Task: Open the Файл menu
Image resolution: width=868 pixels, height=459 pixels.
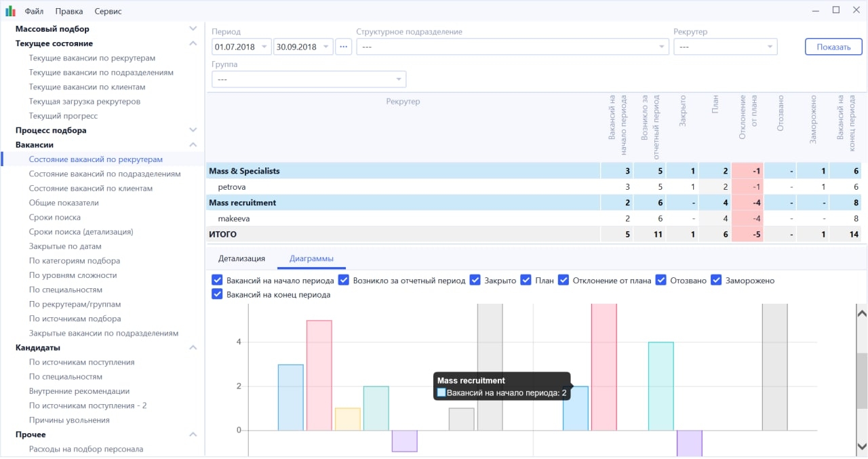Action: point(34,11)
